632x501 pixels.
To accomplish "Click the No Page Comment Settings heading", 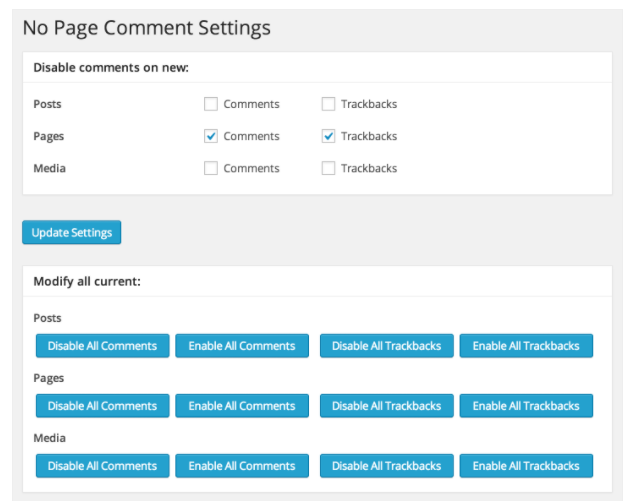I will (x=147, y=28).
